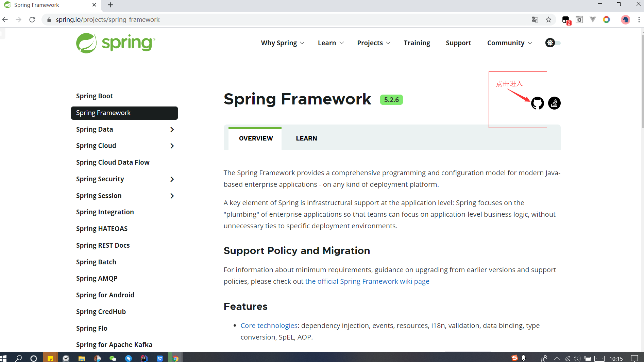Click the Google Translate icon in address bar
This screenshot has height=362, width=644.
tap(535, 19)
